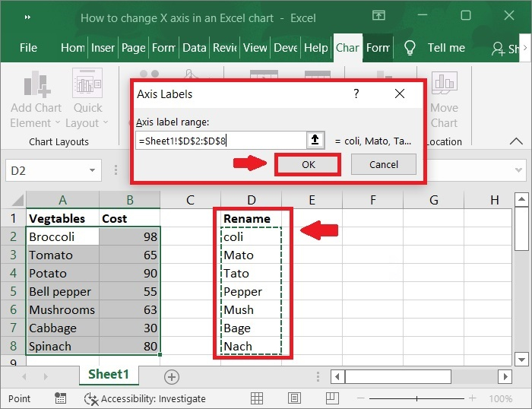Screen dimensions: 532x409
Task: Select row 5 header
Action: click(x=13, y=291)
